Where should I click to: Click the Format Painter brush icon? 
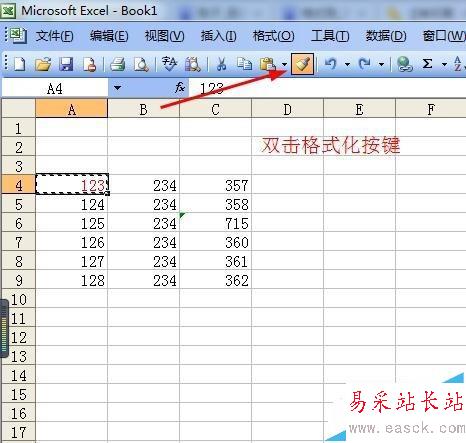tap(302, 64)
